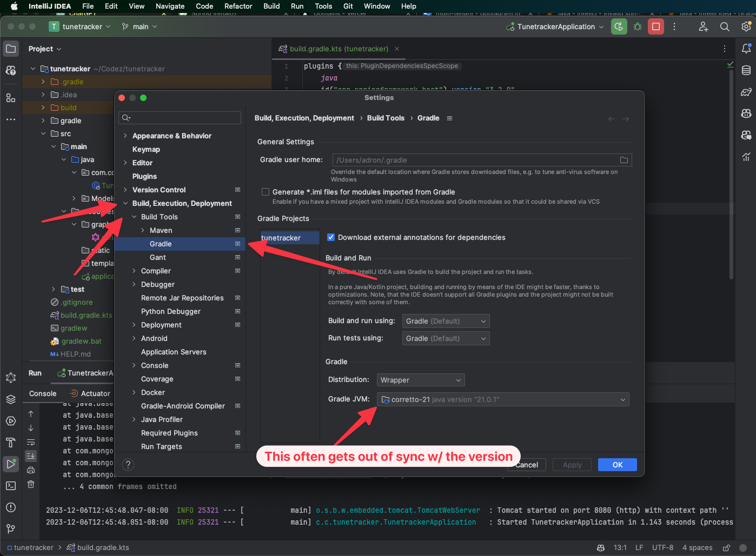This screenshot has width=756, height=556.
Task: Open Structure tool window icon
Action: pos(11,98)
